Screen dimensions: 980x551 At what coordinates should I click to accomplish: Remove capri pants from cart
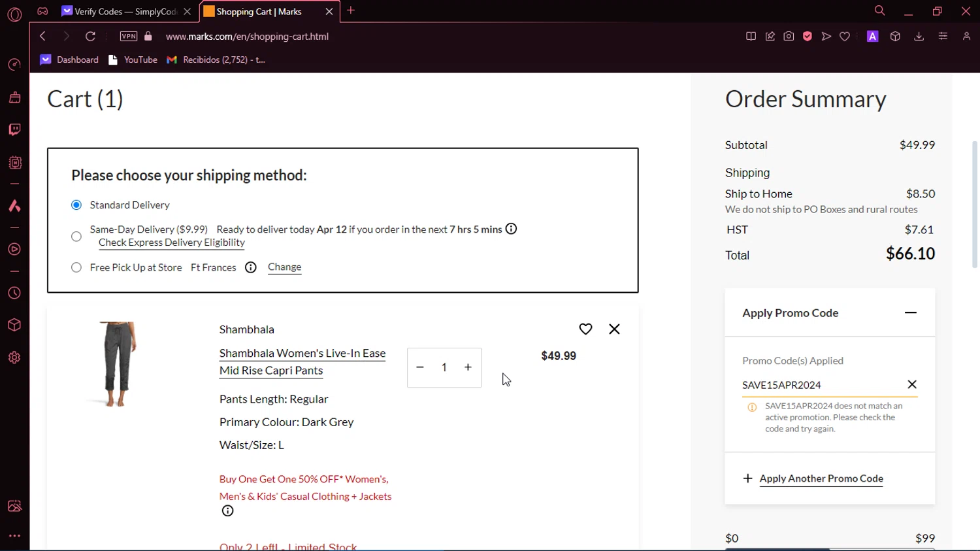[x=614, y=329]
